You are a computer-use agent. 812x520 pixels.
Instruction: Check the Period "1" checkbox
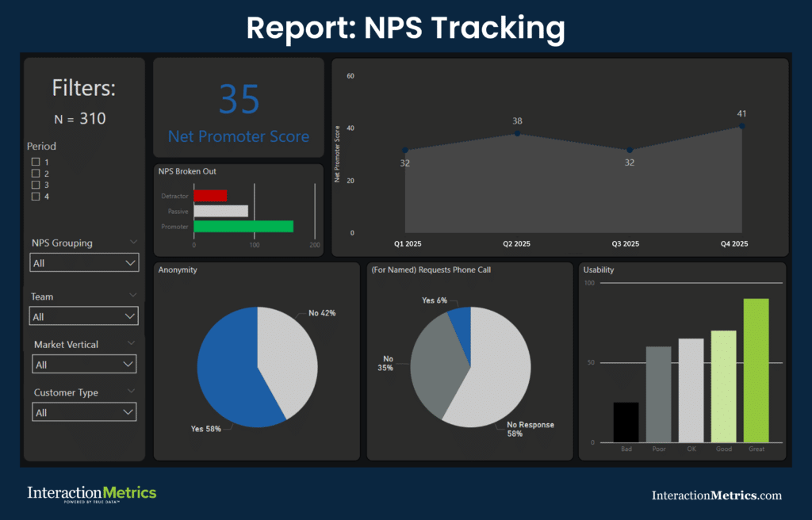click(x=35, y=161)
